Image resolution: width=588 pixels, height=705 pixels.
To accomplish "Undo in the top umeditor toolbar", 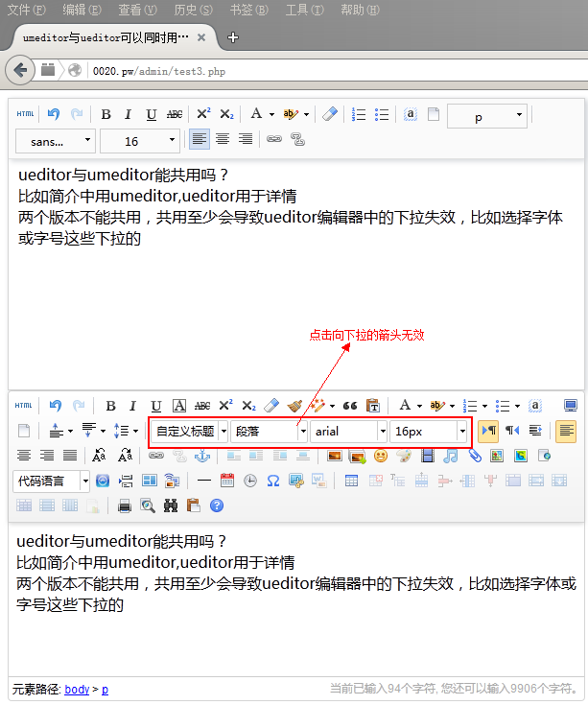I will 54,114.
